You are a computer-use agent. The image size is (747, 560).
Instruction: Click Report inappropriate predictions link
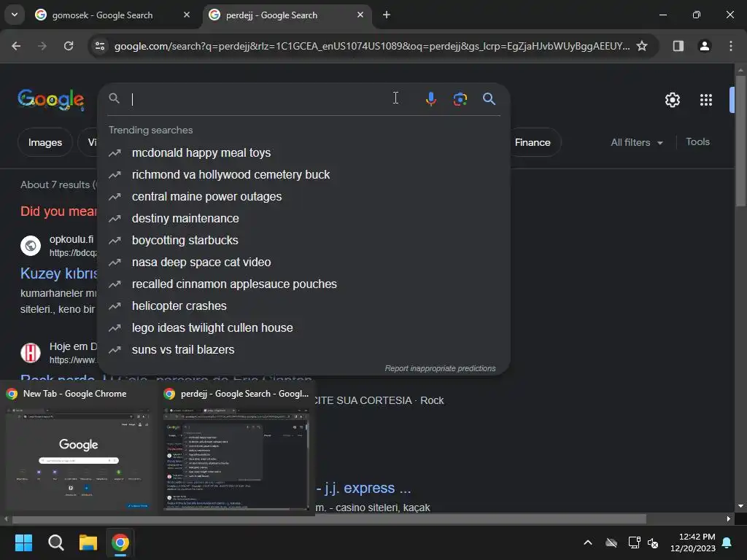[440, 368]
